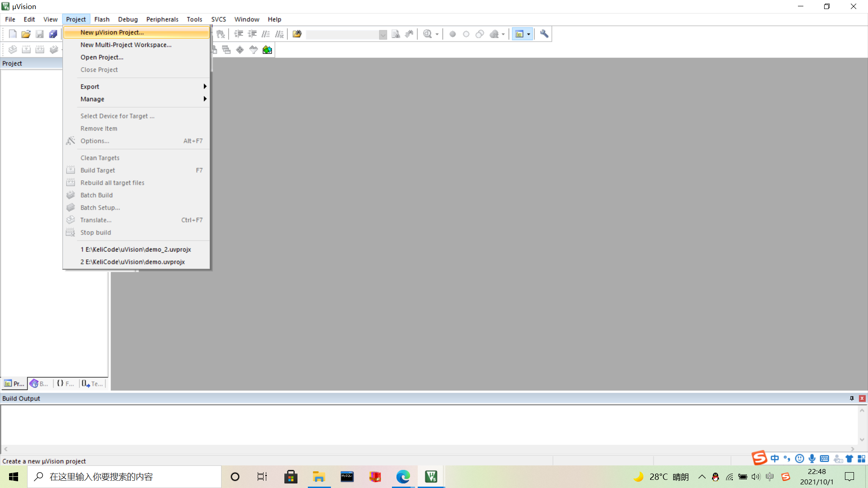Open recent project demo.uvprojx
The width and height of the screenshot is (868, 488).
tap(132, 262)
